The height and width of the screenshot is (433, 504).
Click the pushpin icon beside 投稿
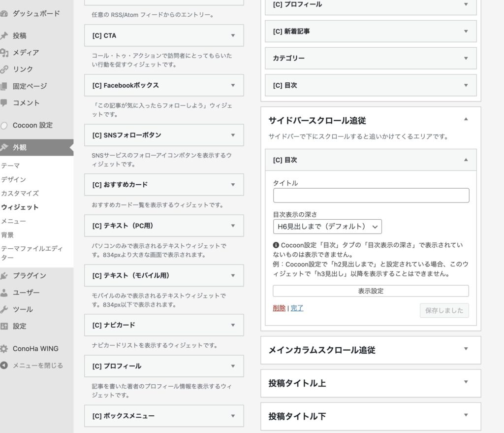[4, 36]
